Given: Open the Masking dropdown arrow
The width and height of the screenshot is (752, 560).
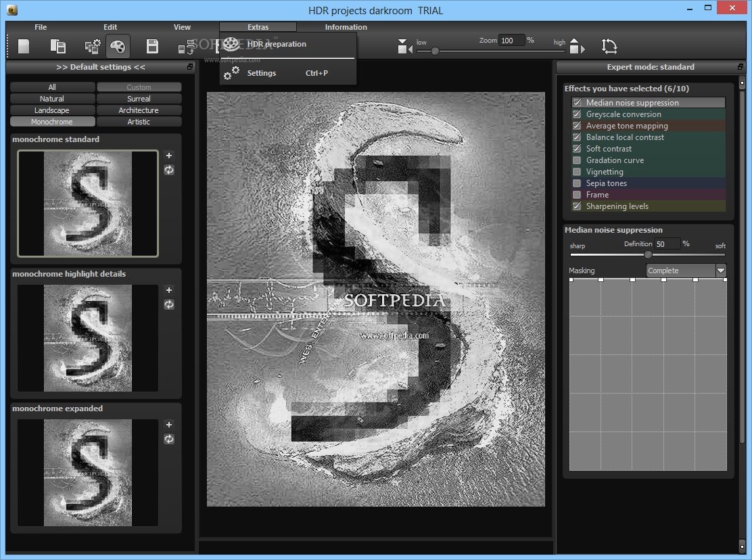Looking at the screenshot, I should (x=721, y=271).
